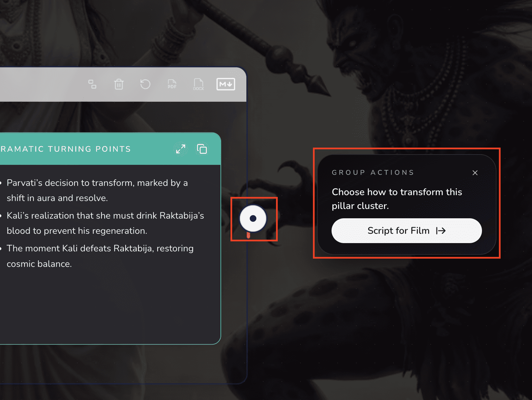
Task: Copy the Dramatic Turning Points card content
Action: [202, 149]
